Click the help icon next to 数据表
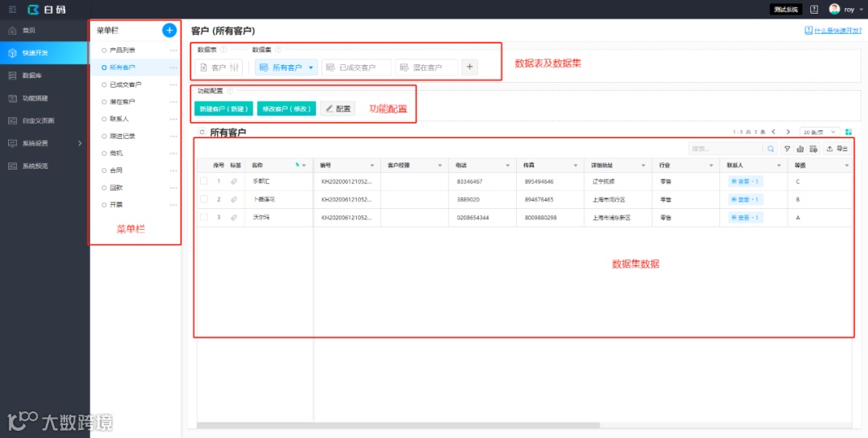This screenshot has width=868, height=438. (x=223, y=50)
